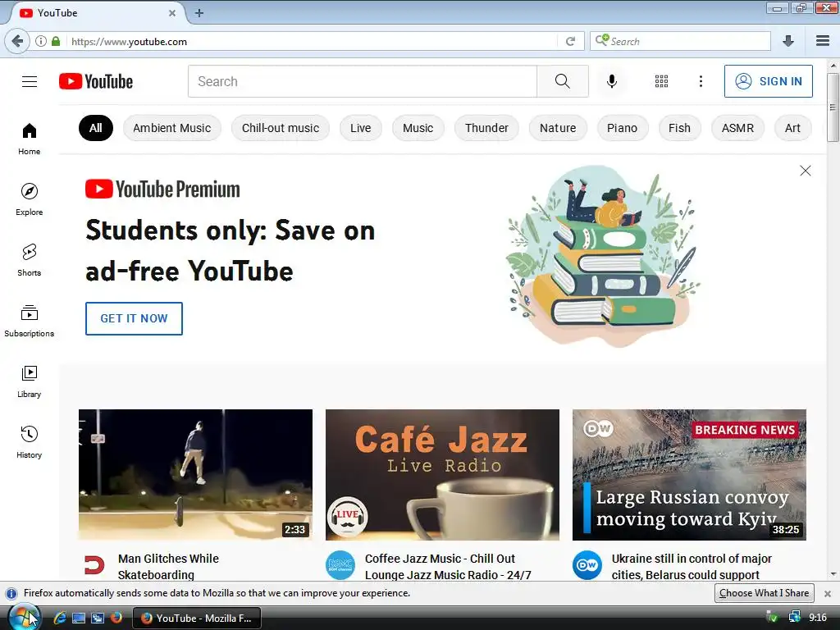Click the YouTube search magnifier button

(x=563, y=81)
